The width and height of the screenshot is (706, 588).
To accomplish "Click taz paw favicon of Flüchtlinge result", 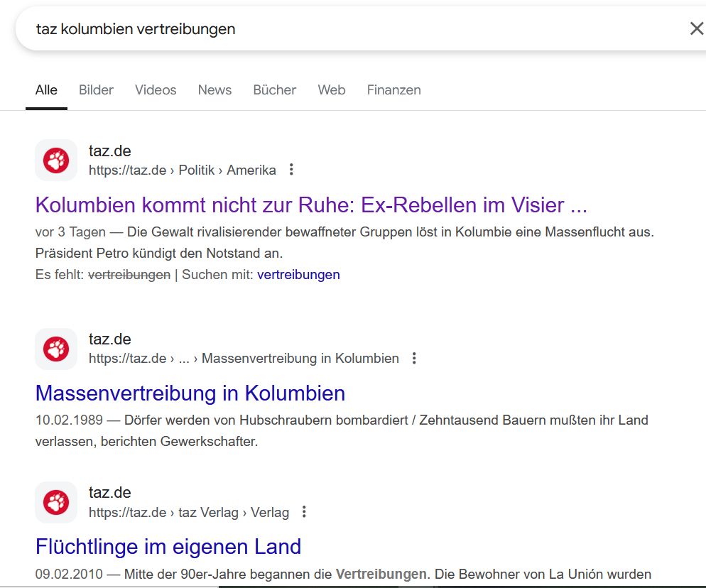I will tap(56, 503).
